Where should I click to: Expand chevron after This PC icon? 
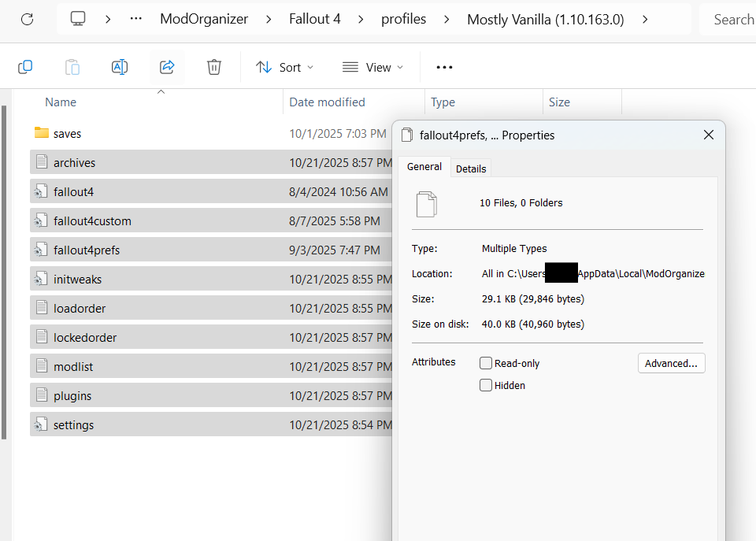(x=108, y=19)
